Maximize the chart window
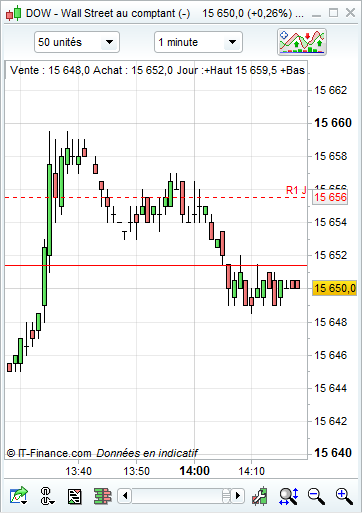This screenshot has width=362, height=513. [333, 13]
